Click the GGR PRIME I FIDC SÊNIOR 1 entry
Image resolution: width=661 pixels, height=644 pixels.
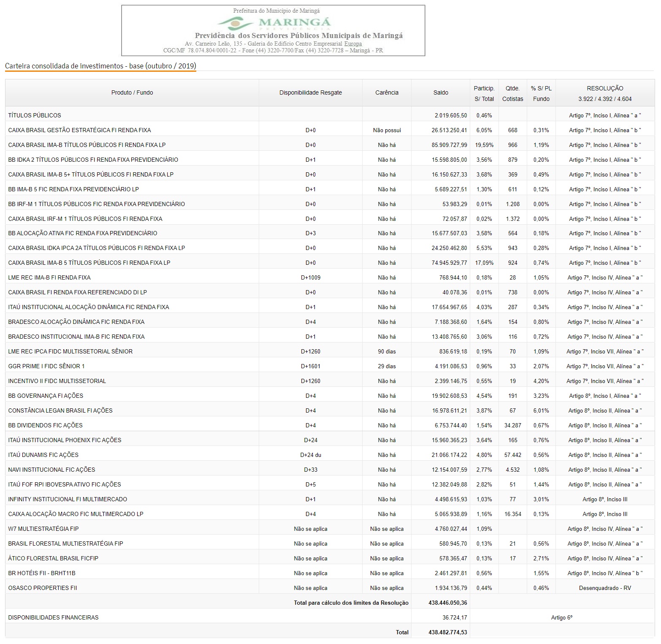click(x=46, y=366)
